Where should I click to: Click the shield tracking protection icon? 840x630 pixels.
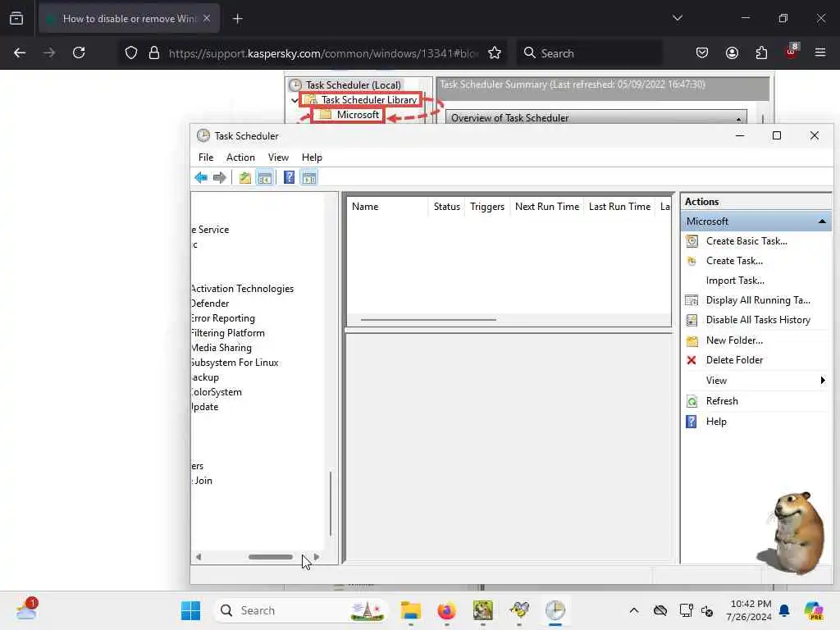point(131,52)
